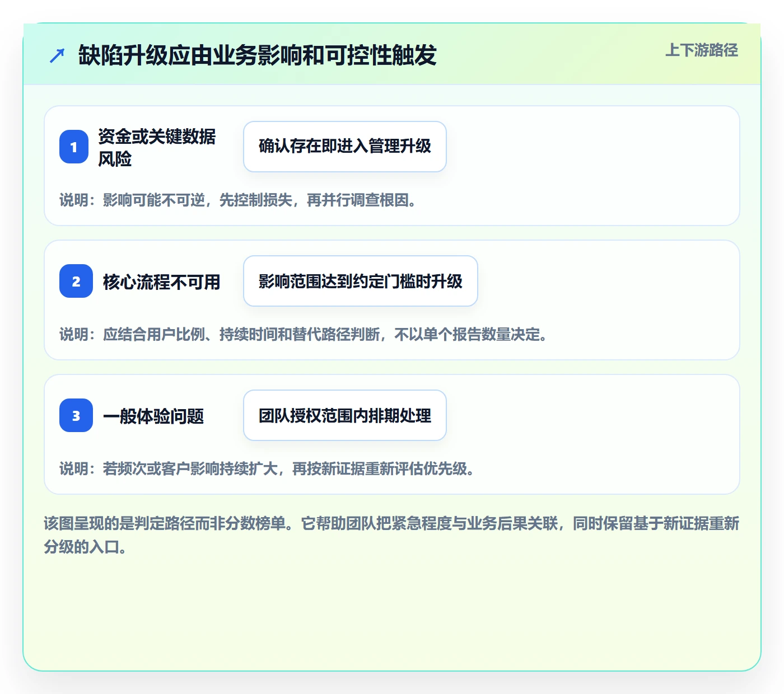
Task: Click the 核心流程不可用 heading
Action: 161,282
